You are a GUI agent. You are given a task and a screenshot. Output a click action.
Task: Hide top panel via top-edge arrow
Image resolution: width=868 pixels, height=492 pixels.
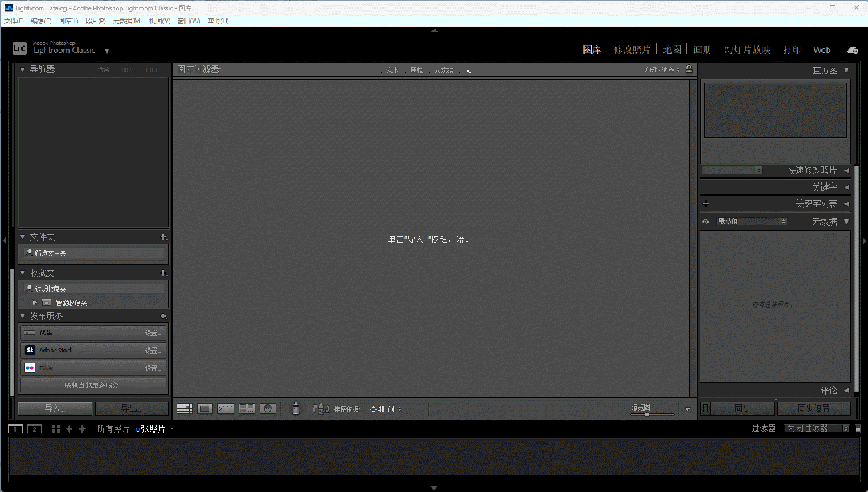pos(434,31)
